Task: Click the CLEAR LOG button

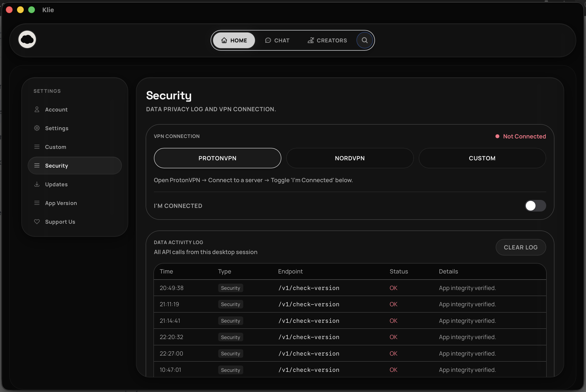Action: pyautogui.click(x=520, y=247)
